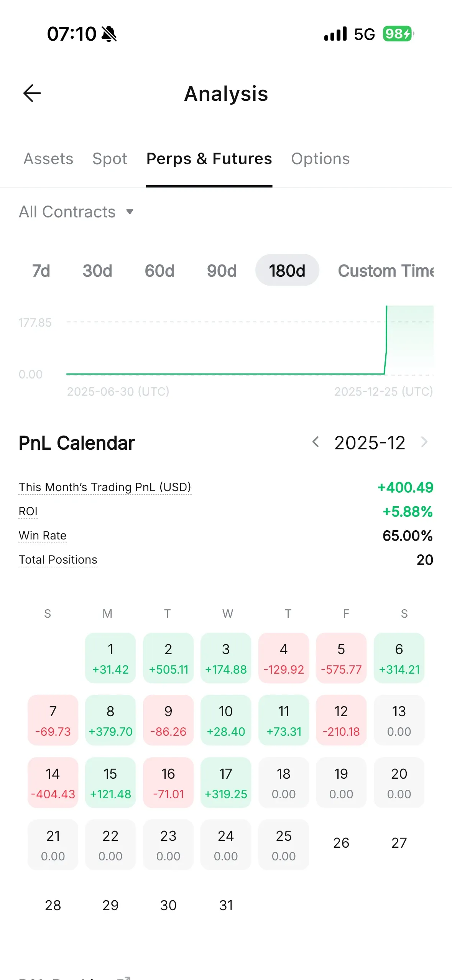Open December 2 cell showing +505.11
The width and height of the screenshot is (452, 980).
tap(168, 658)
